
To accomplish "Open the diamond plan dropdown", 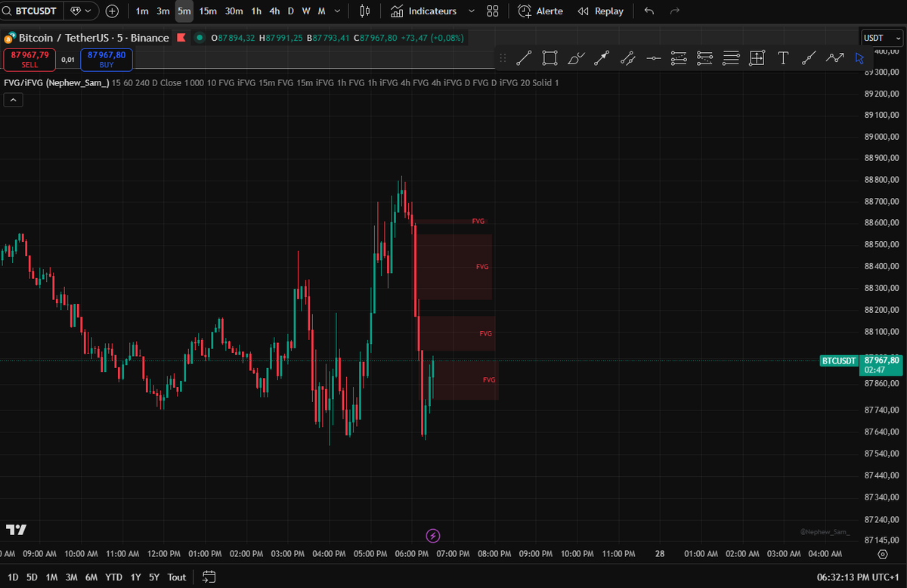I will [x=81, y=11].
